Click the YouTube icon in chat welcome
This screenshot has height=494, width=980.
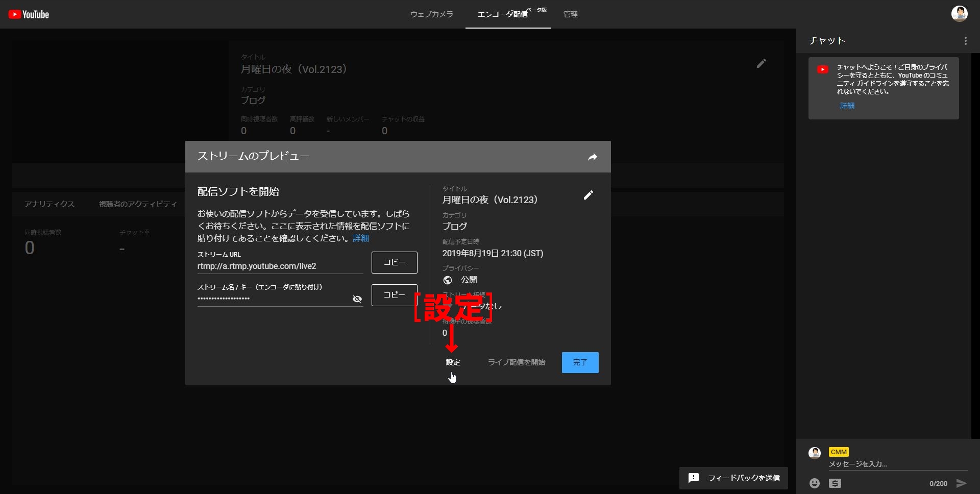coord(823,69)
